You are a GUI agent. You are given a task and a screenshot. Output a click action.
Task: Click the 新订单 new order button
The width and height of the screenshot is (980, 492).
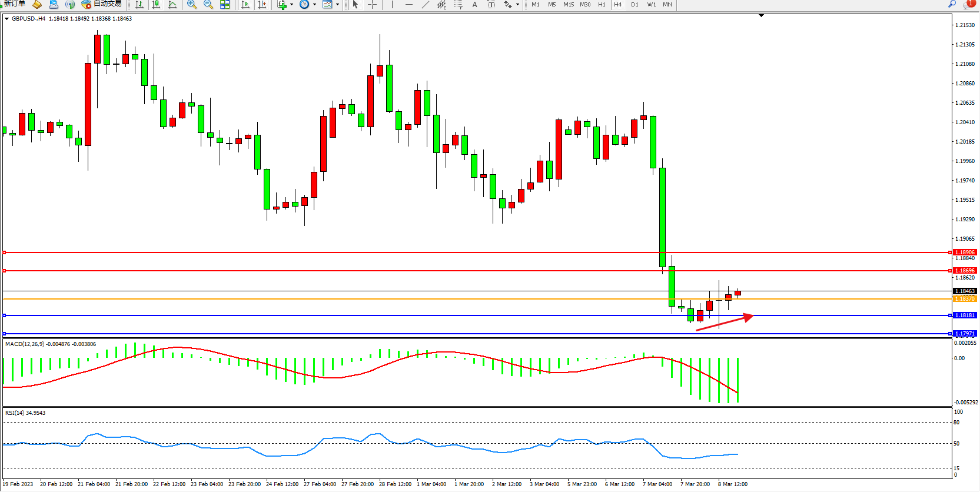pos(13,4)
